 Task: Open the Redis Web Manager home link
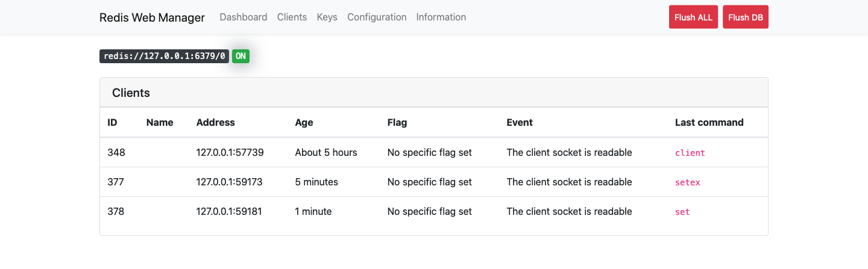pos(152,17)
